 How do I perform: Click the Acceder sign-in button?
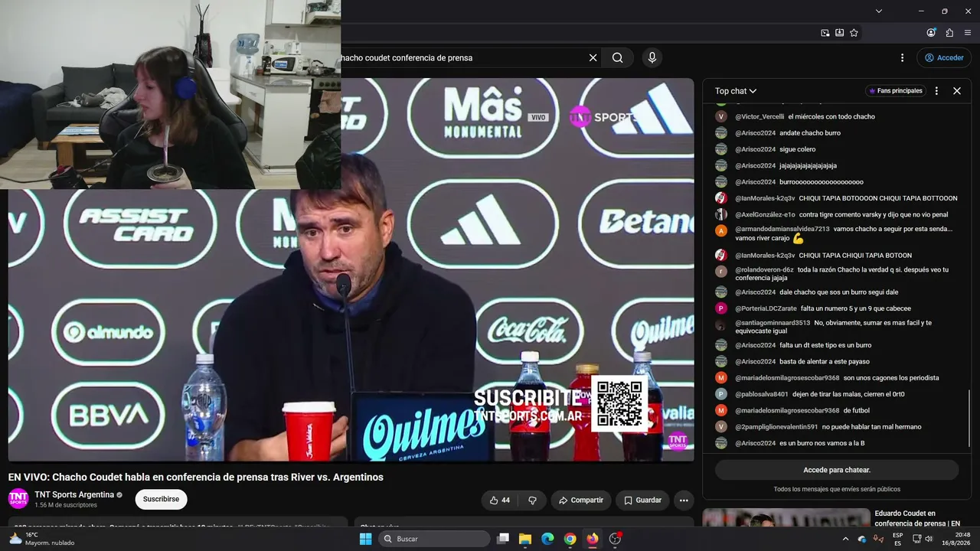tap(944, 57)
